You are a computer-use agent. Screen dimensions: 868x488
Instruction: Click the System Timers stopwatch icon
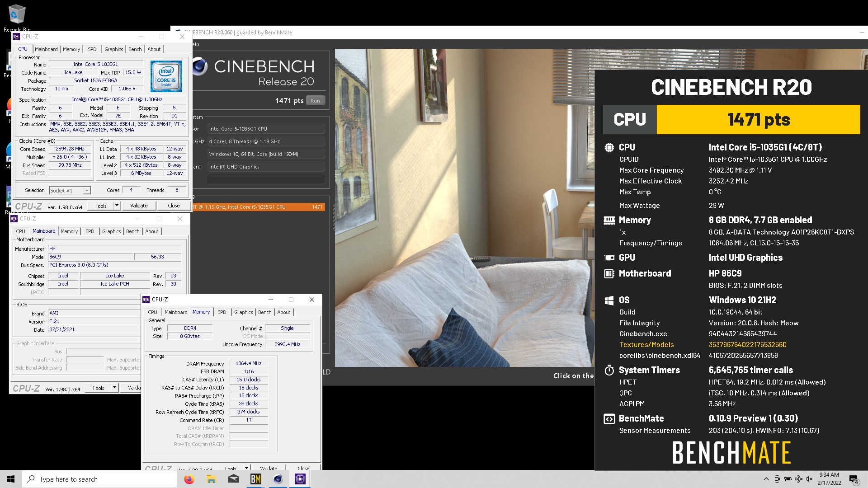tap(609, 370)
